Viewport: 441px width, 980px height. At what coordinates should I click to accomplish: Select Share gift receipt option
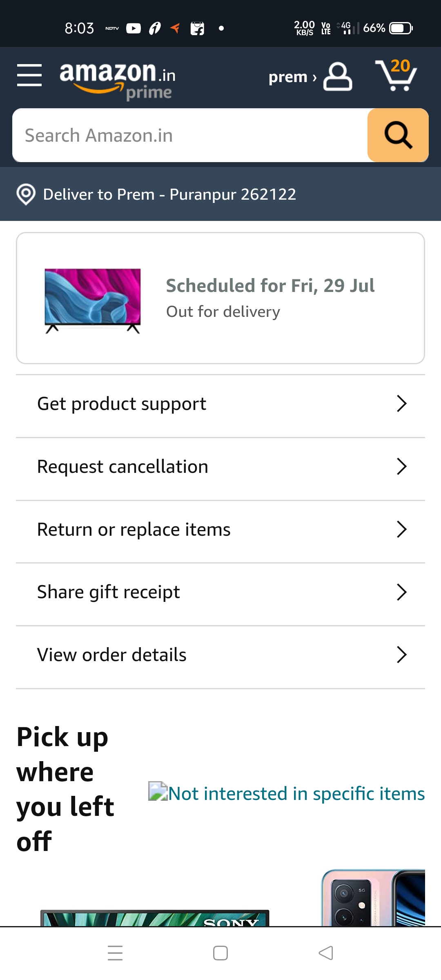pos(109,592)
